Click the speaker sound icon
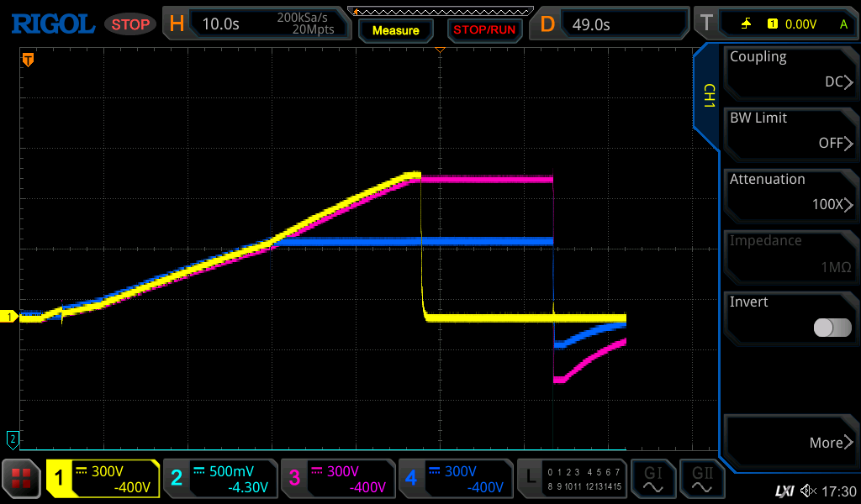 [x=807, y=491]
